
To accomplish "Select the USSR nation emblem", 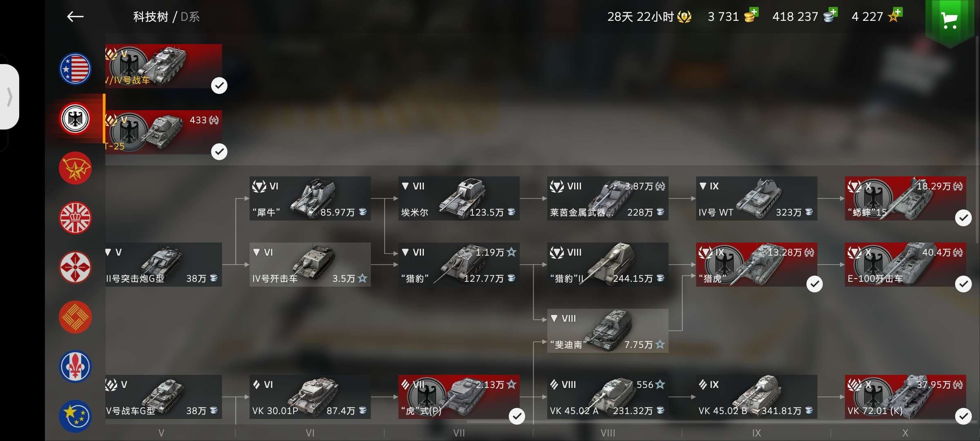I will point(75,168).
